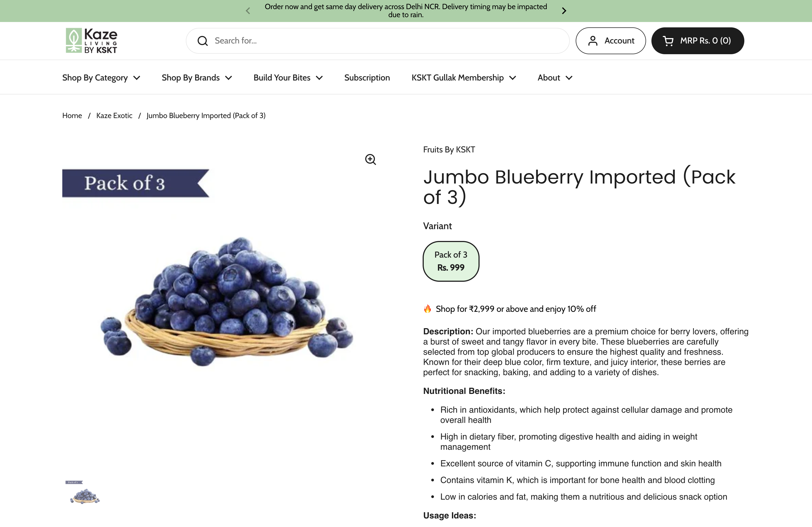
Task: Expand Shop By Brands menu
Action: coord(197,78)
